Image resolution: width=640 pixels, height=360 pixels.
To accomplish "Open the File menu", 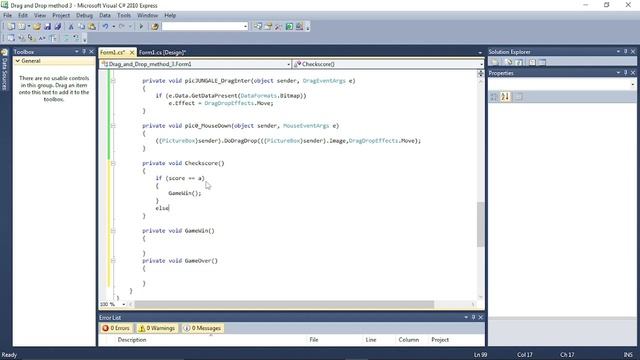I will tap(7, 16).
